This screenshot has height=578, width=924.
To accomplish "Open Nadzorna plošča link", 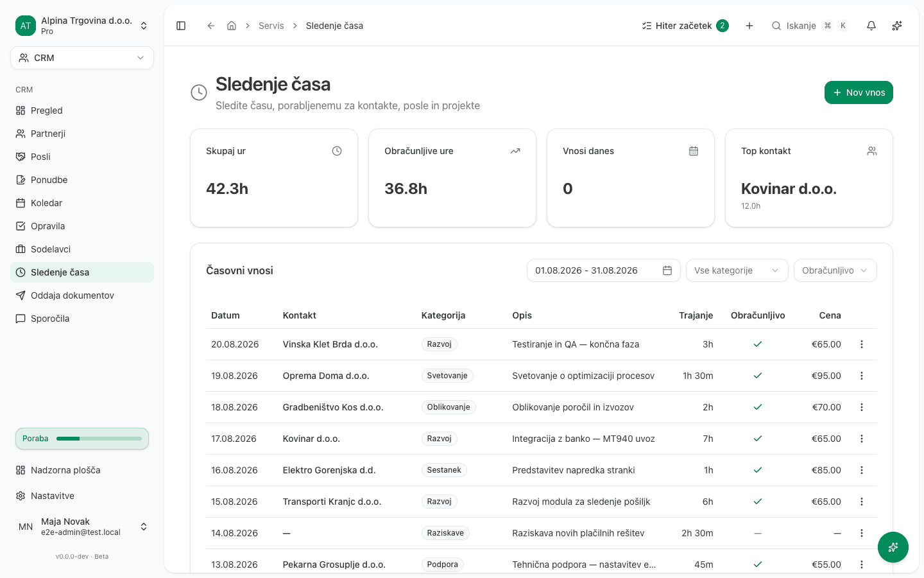I will point(82,470).
